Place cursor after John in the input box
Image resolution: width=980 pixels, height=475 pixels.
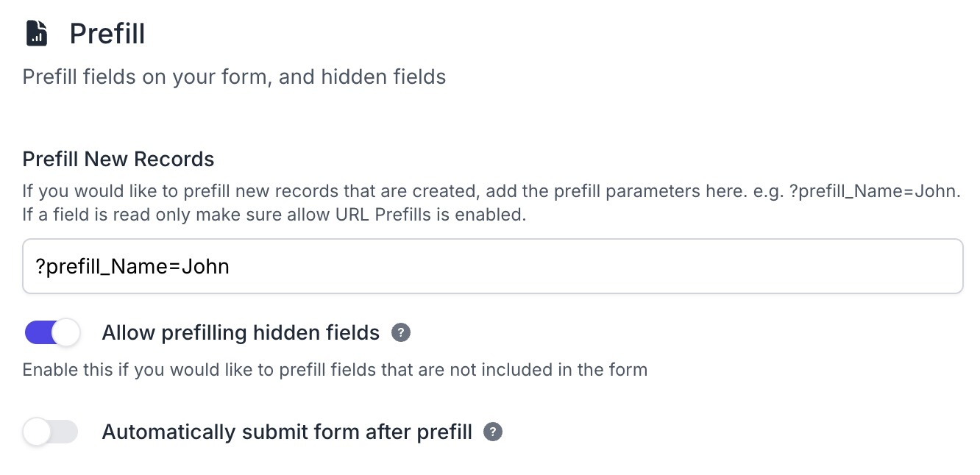coord(231,266)
